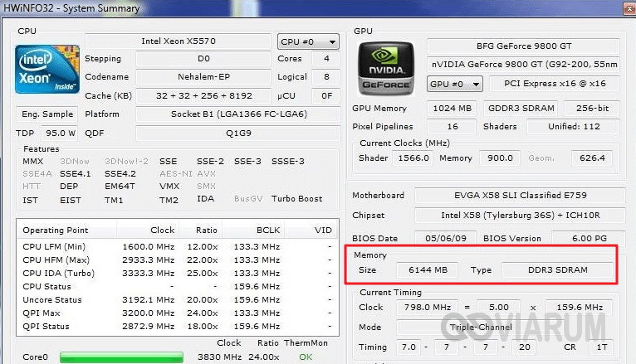Click the 256-bit bus width field
Viewport: 636px width, 364px height.
tap(592, 109)
